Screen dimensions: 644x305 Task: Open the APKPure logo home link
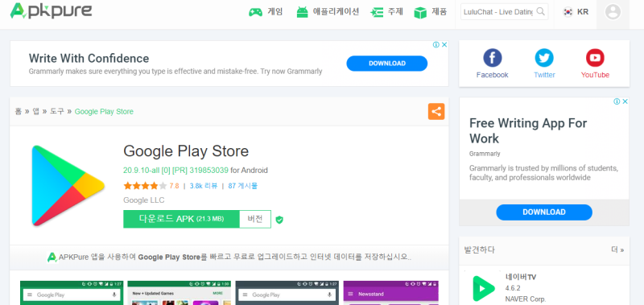coord(51,10)
